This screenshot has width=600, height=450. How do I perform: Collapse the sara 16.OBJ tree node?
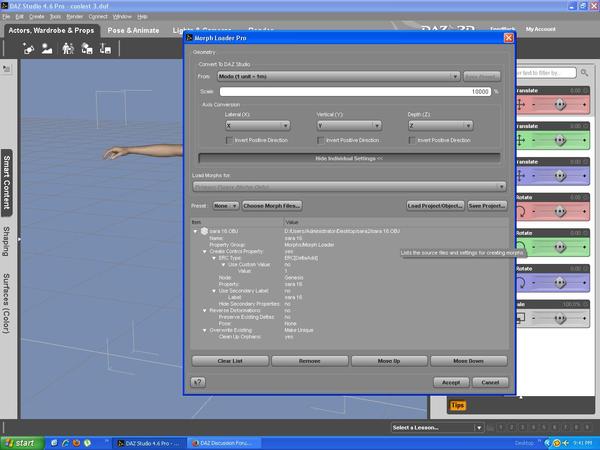(196, 231)
